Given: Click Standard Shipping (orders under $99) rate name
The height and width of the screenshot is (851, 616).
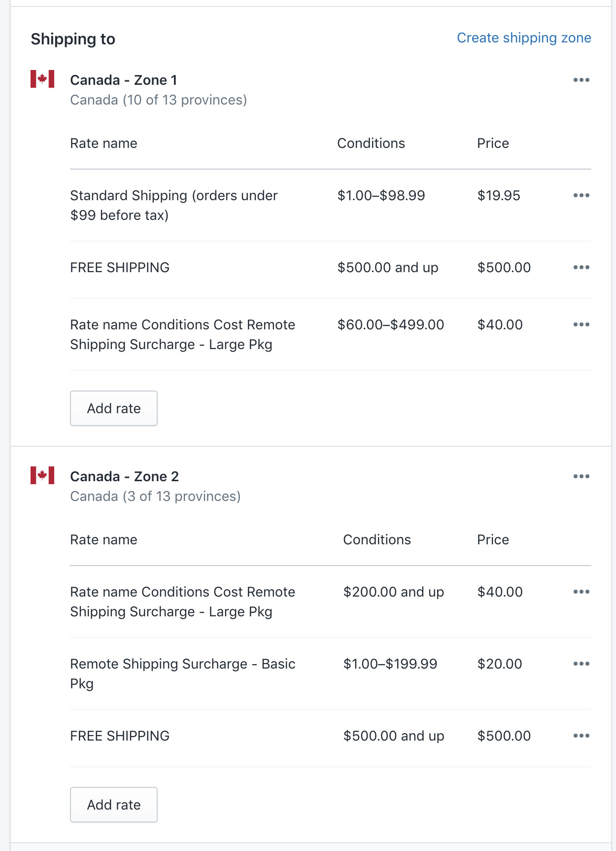Looking at the screenshot, I should (x=173, y=205).
